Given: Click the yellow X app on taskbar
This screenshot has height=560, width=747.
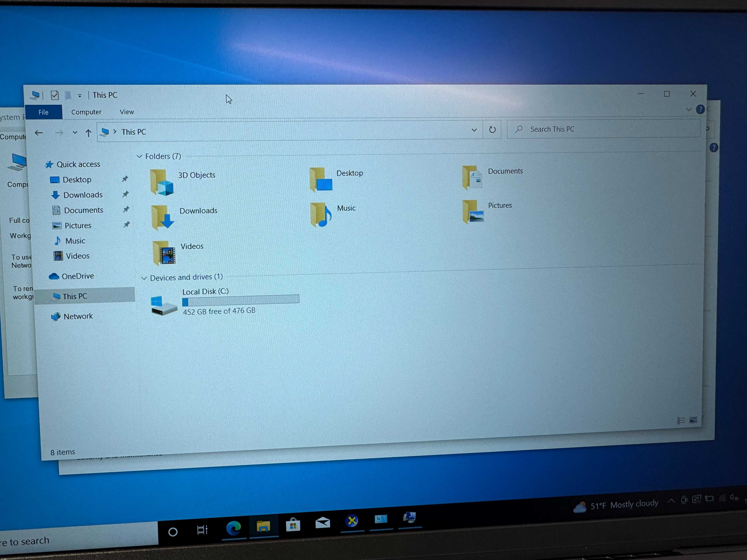Looking at the screenshot, I should tap(352, 521).
